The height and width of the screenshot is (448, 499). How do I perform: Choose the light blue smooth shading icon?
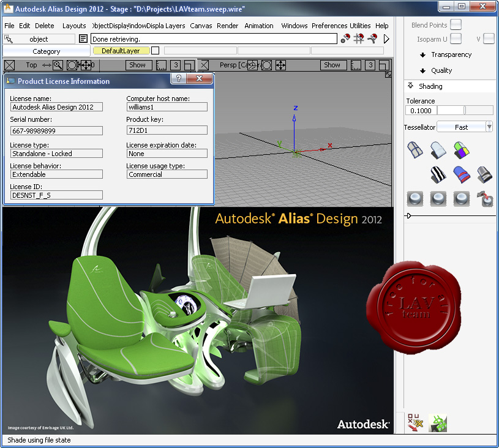[x=438, y=150]
